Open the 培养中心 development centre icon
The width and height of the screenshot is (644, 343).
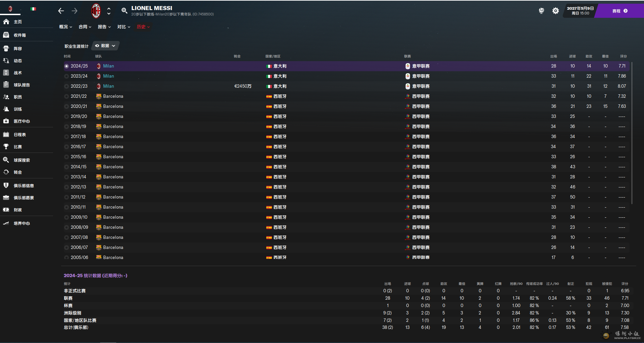[x=6, y=223]
